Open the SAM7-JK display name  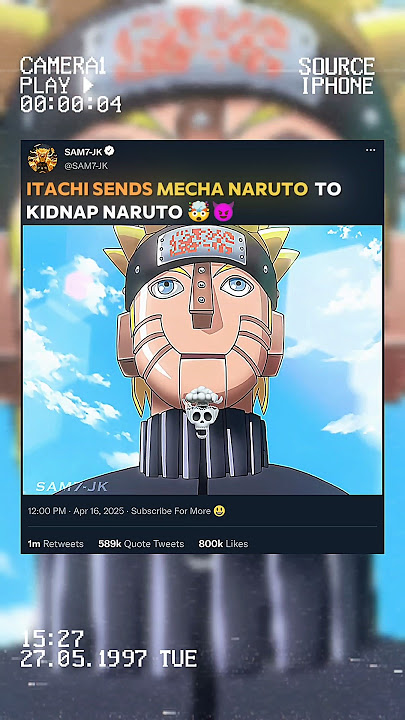(83, 151)
